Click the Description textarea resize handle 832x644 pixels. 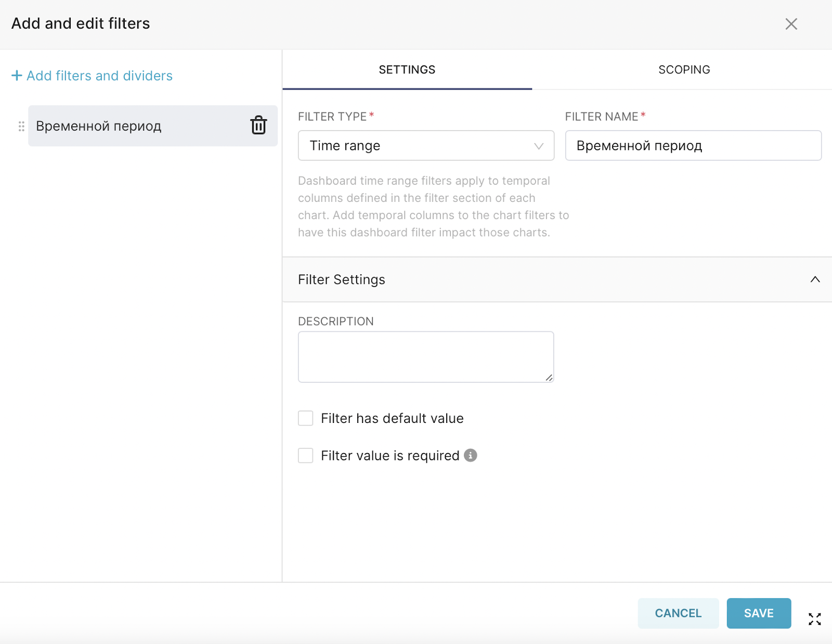point(549,378)
